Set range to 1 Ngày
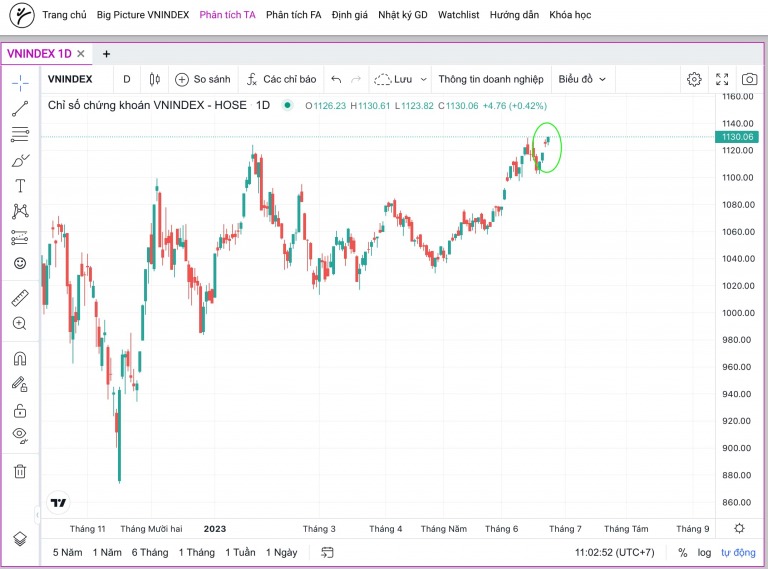Screen dimensions: 768x569 [282, 552]
